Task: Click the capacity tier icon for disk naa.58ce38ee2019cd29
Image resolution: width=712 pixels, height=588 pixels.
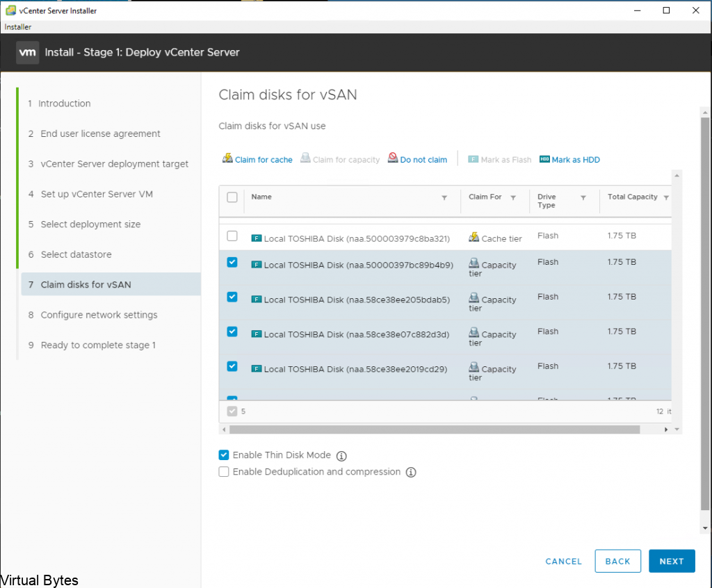Action: pos(474,367)
